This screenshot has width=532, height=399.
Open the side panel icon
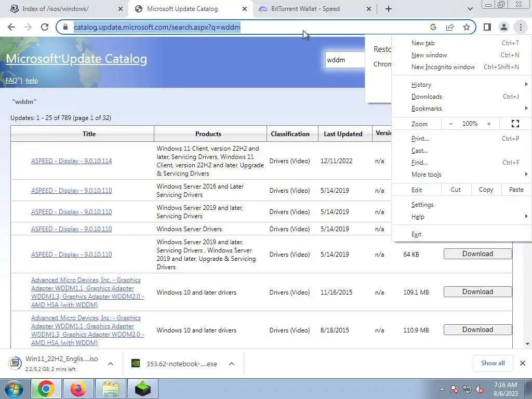(487, 27)
